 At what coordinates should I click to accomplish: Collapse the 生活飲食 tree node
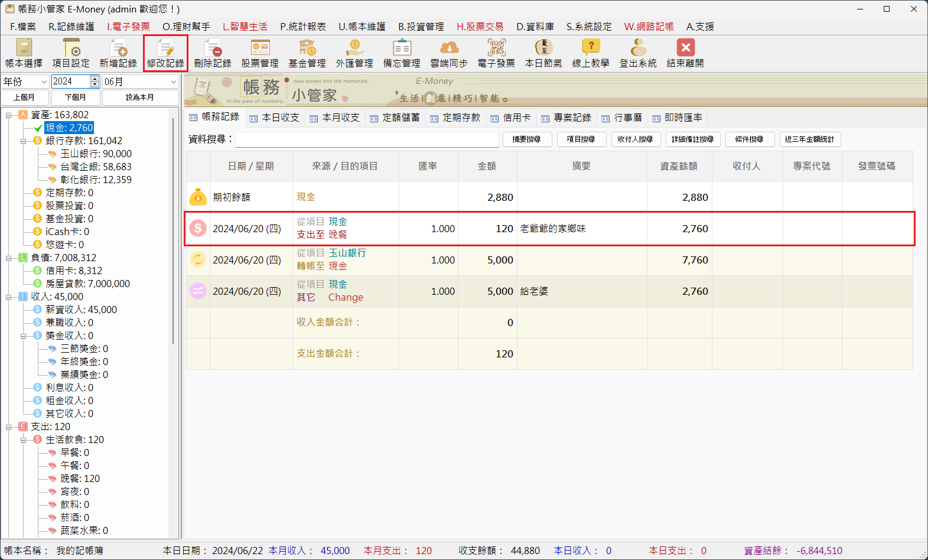(24, 439)
